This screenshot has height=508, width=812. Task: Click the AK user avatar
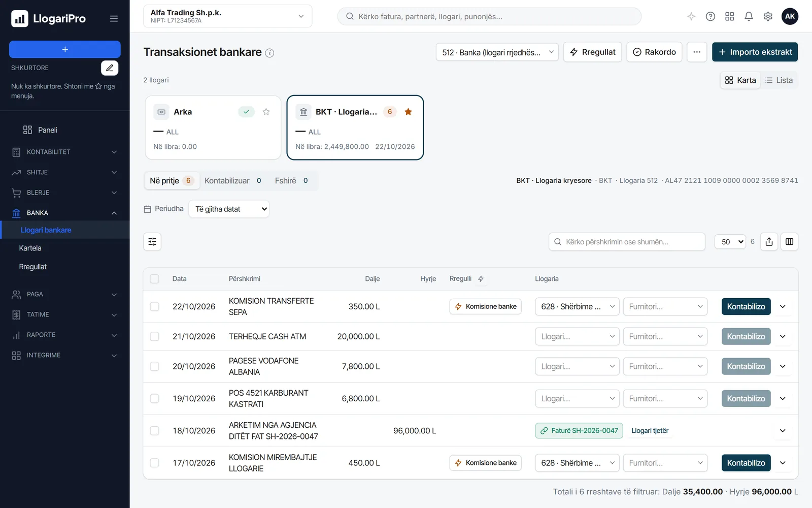790,16
